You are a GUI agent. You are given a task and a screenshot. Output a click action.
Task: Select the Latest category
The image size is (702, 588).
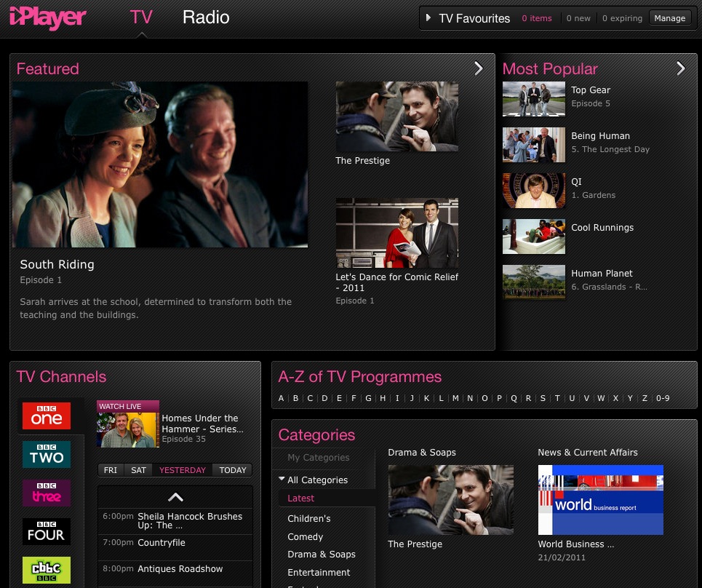(301, 498)
